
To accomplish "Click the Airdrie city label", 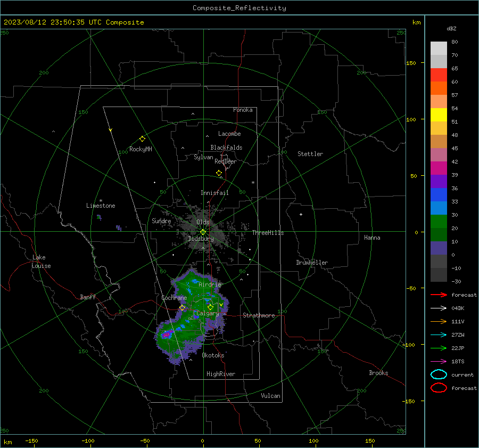I will 210,284.
